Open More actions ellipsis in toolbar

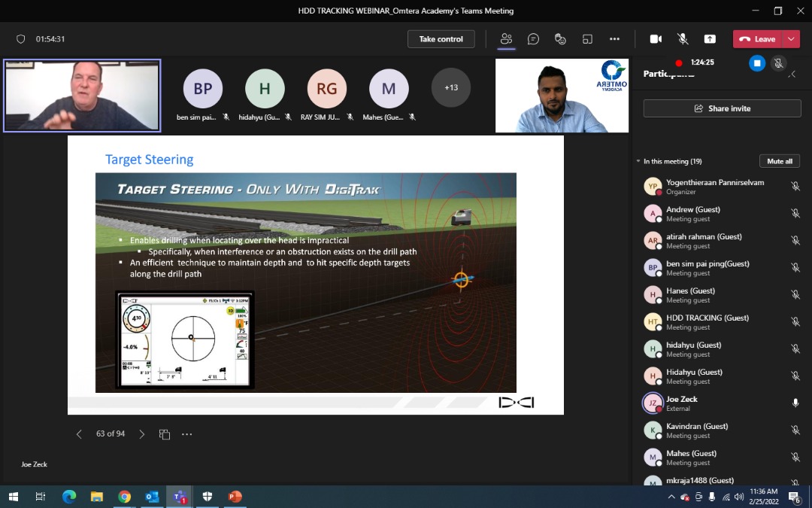click(615, 39)
